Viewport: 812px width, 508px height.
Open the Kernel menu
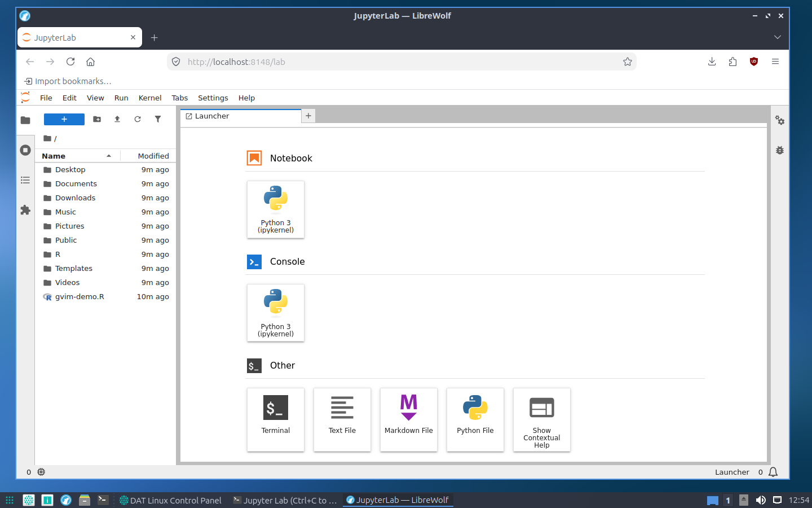coord(150,98)
